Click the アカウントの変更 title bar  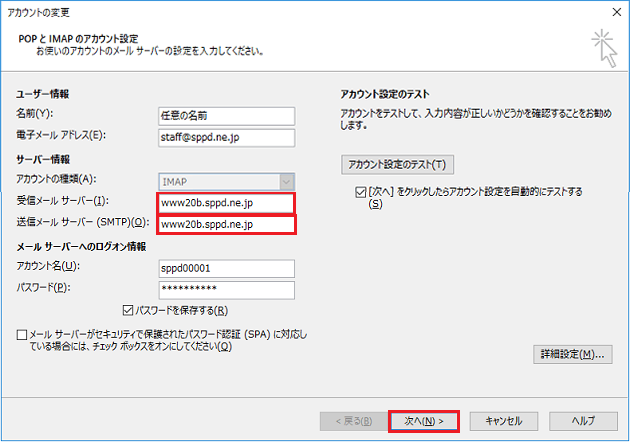(300, 11)
